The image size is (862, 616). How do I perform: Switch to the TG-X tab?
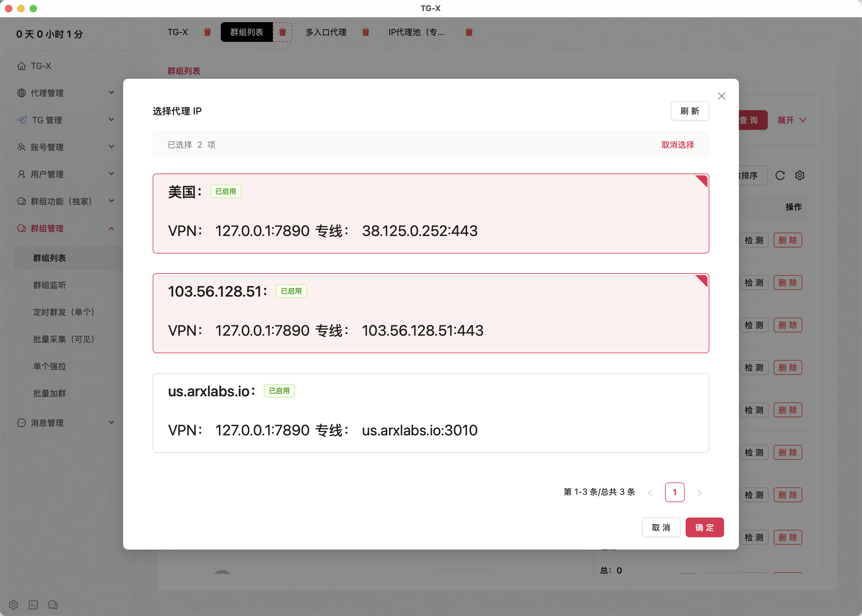coord(178,32)
